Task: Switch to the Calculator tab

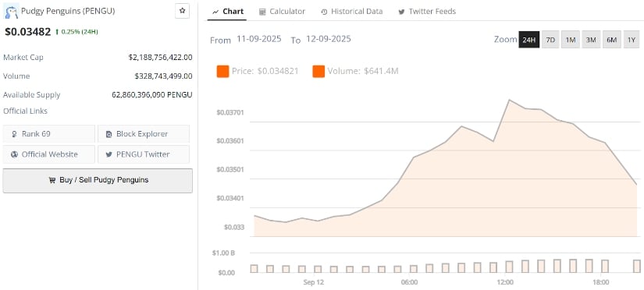Action: pyautogui.click(x=282, y=12)
